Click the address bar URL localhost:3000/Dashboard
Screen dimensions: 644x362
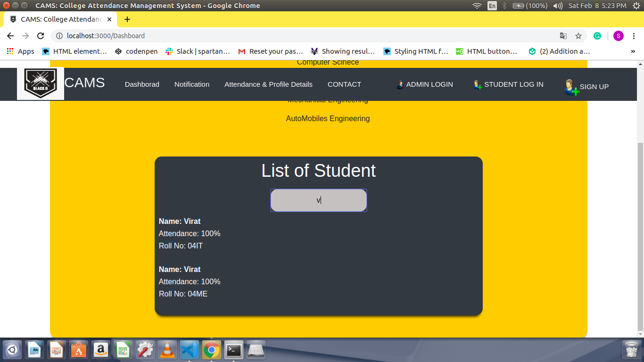106,36
